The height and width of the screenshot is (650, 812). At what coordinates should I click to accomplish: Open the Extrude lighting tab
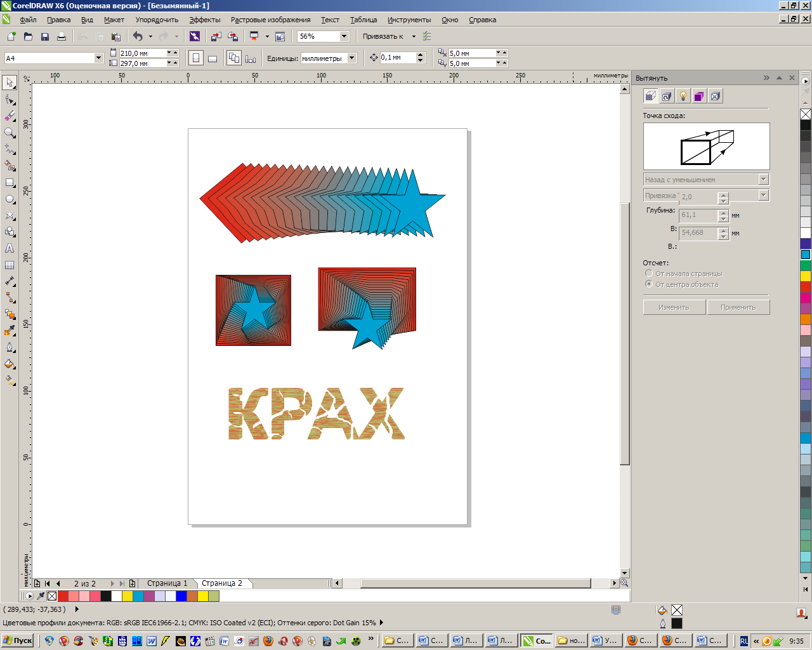pos(683,96)
